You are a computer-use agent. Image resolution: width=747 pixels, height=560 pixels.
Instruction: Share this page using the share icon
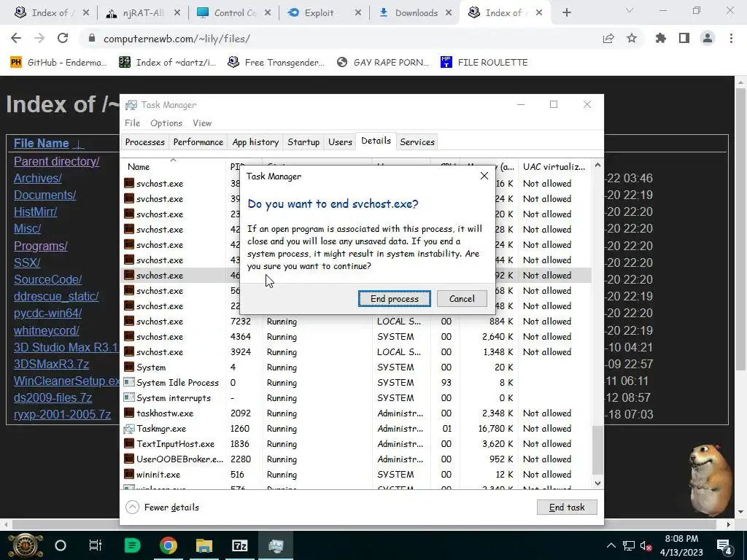608,39
